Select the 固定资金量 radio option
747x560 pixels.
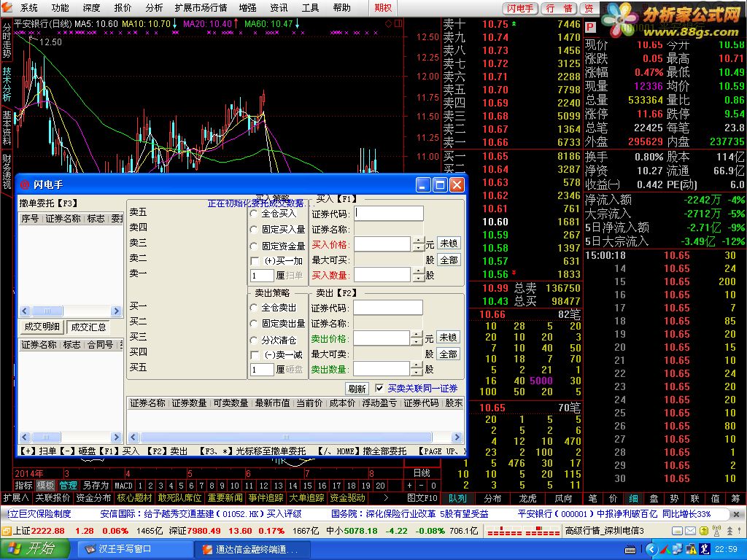coord(254,246)
